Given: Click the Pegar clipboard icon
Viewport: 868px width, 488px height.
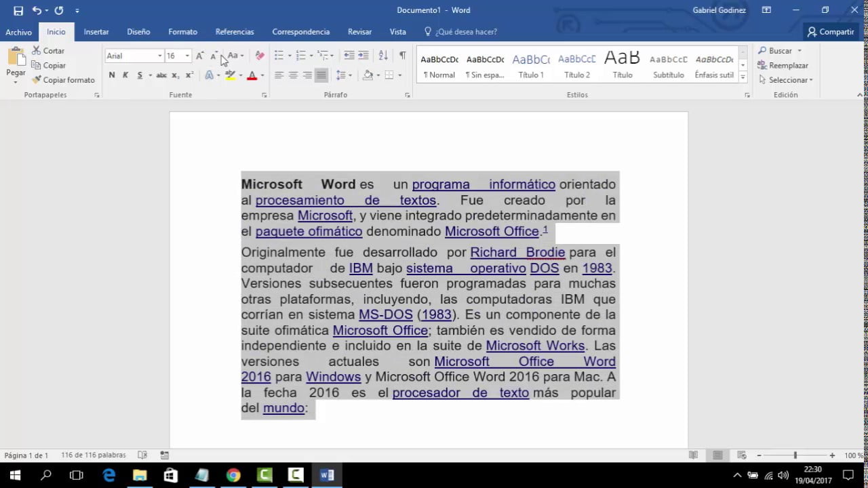Looking at the screenshot, I should pyautogui.click(x=16, y=57).
